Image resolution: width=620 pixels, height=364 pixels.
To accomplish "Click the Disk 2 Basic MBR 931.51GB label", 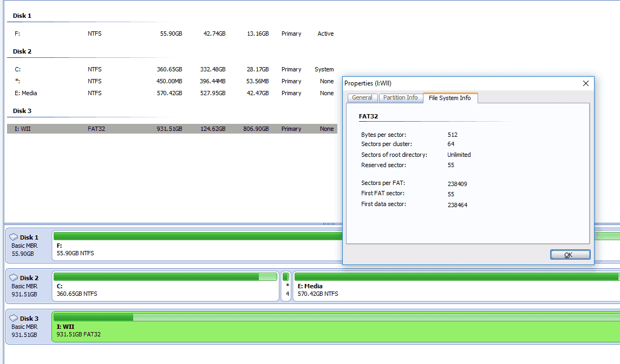I will (x=24, y=286).
